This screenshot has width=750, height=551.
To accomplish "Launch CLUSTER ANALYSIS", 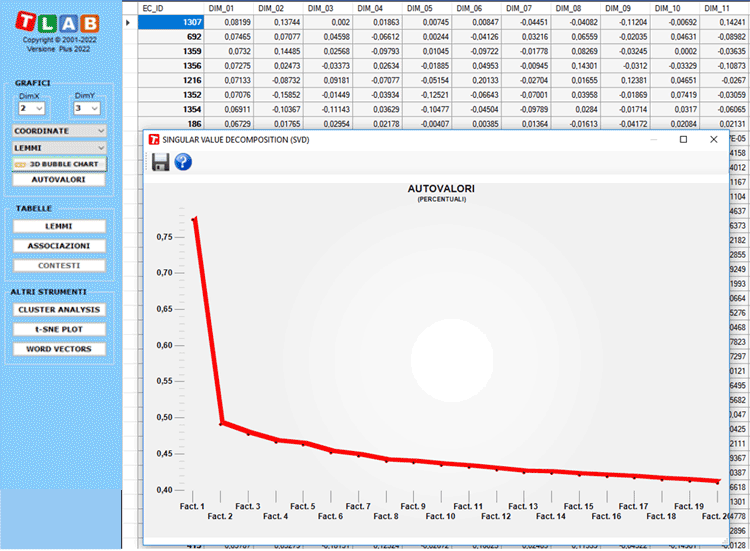I will click(x=59, y=310).
